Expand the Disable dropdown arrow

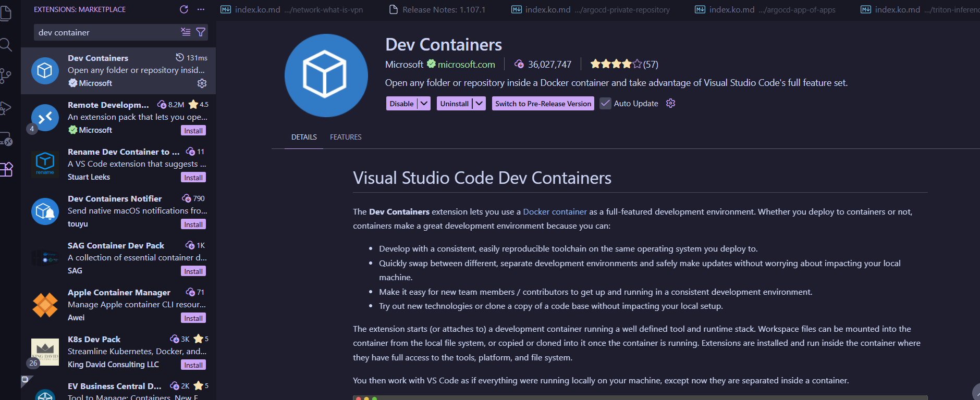[x=424, y=103]
